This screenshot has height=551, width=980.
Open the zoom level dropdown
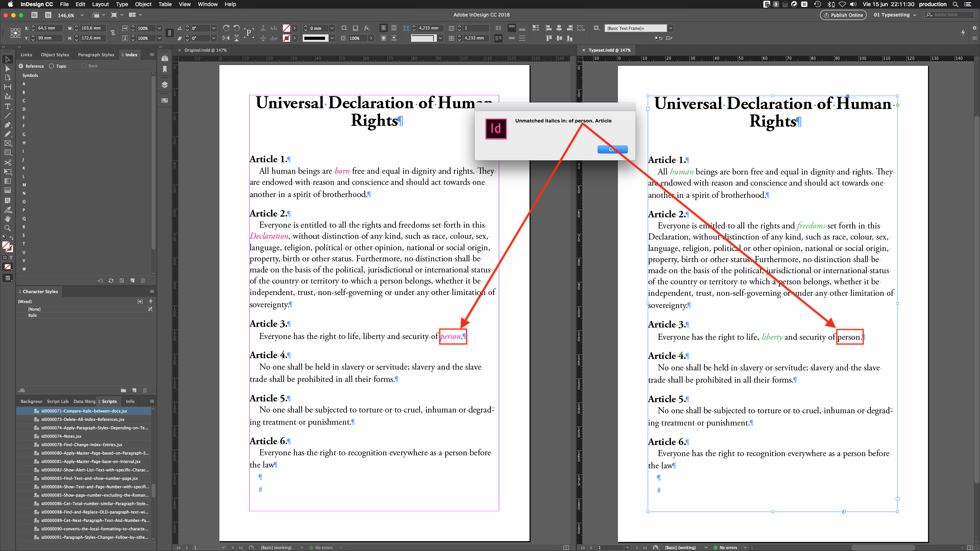(x=82, y=15)
